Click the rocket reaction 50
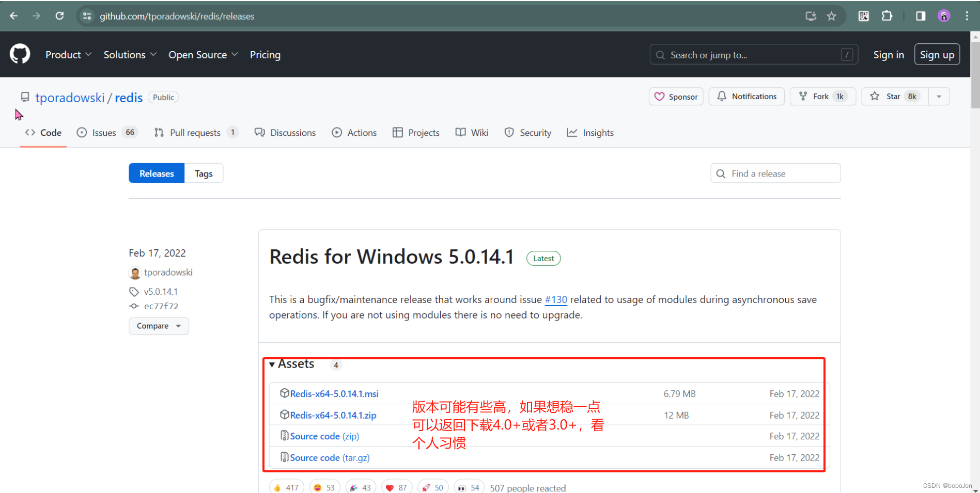 tap(433, 487)
